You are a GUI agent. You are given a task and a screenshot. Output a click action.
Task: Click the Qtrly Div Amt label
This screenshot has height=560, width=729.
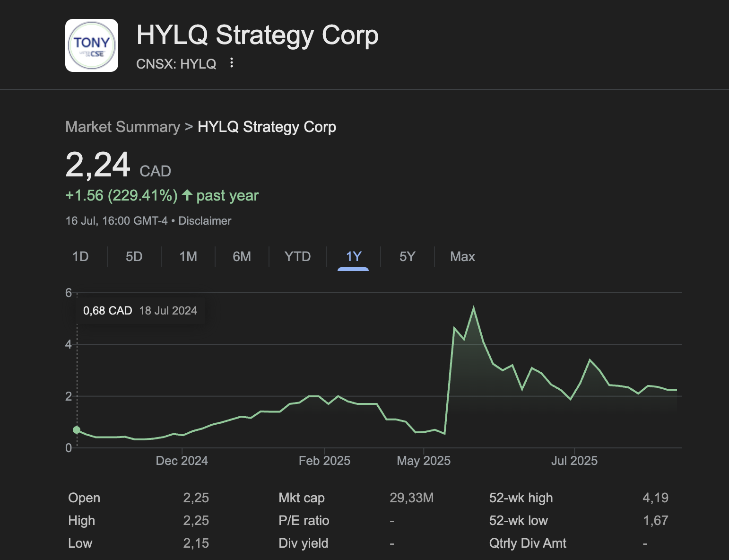point(528,543)
